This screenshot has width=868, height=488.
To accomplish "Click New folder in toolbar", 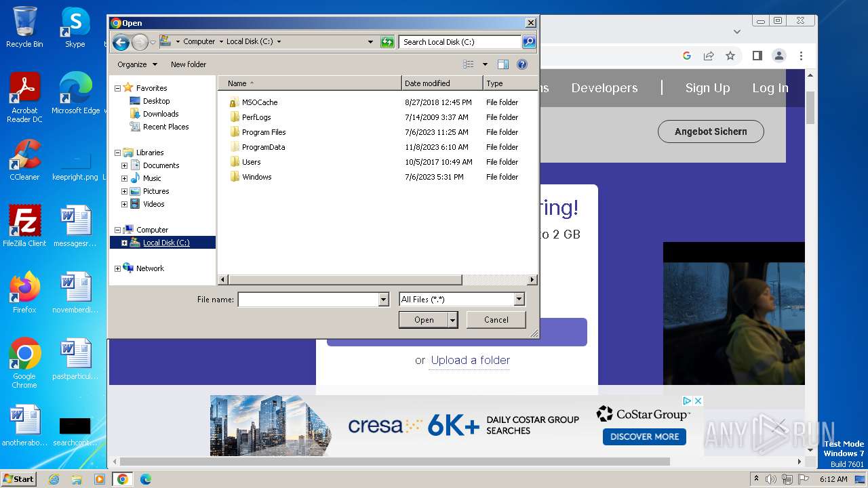I will pyautogui.click(x=189, y=64).
